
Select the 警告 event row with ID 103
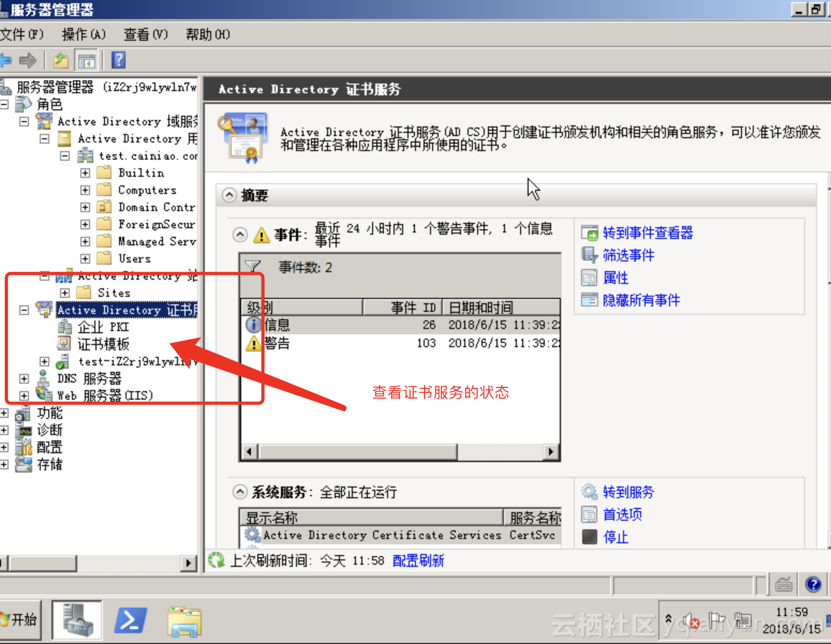[x=401, y=343]
